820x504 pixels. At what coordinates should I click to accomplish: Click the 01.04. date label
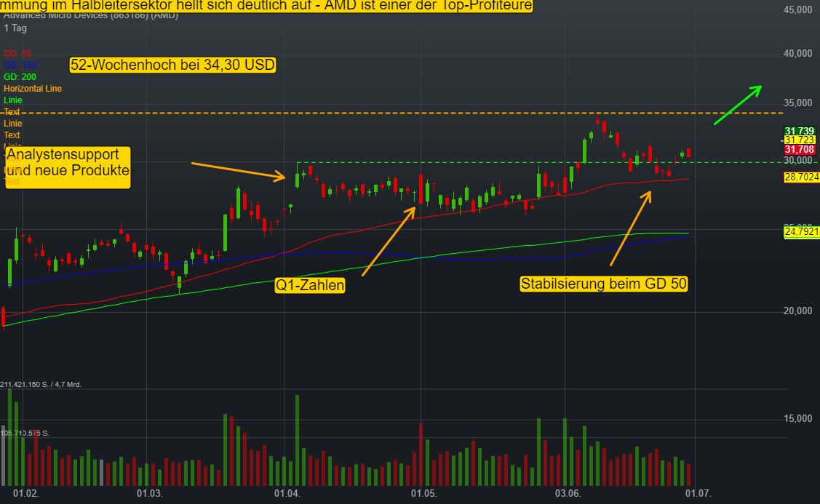coord(287,493)
